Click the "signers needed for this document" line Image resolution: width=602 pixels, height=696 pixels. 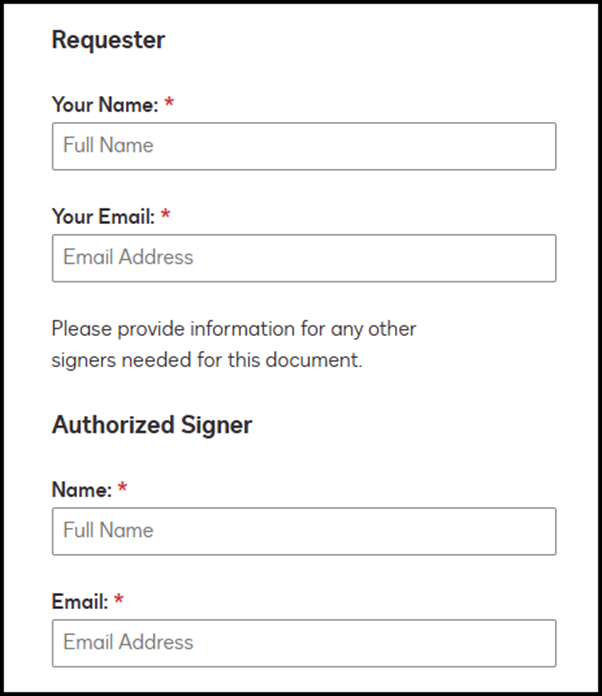point(207,360)
